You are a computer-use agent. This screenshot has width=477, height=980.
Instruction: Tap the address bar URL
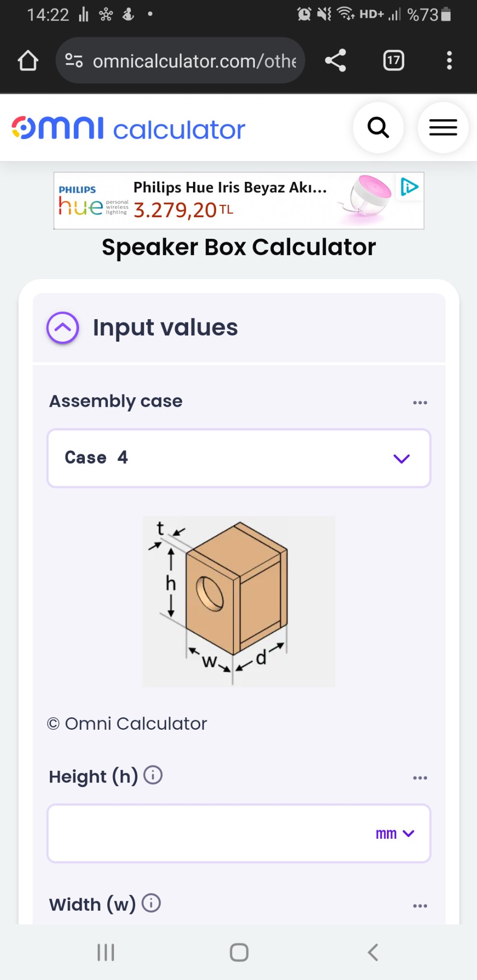pyautogui.click(x=194, y=61)
